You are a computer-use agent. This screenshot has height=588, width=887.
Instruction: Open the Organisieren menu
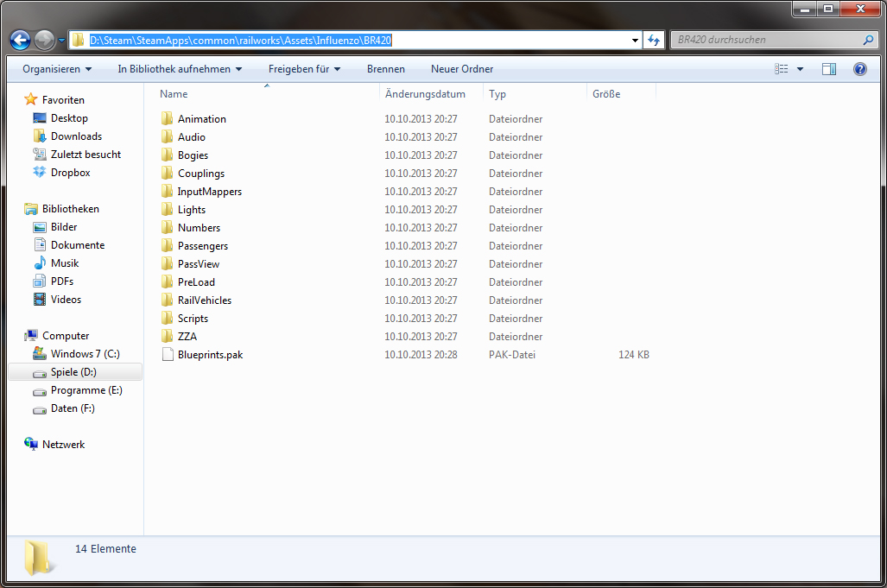(56, 69)
